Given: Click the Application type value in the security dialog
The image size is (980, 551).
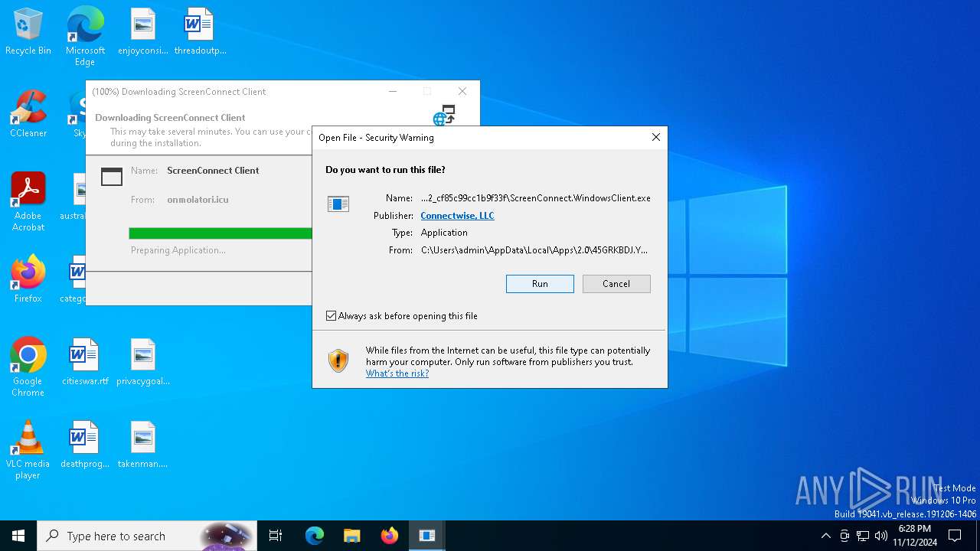Looking at the screenshot, I should point(444,233).
